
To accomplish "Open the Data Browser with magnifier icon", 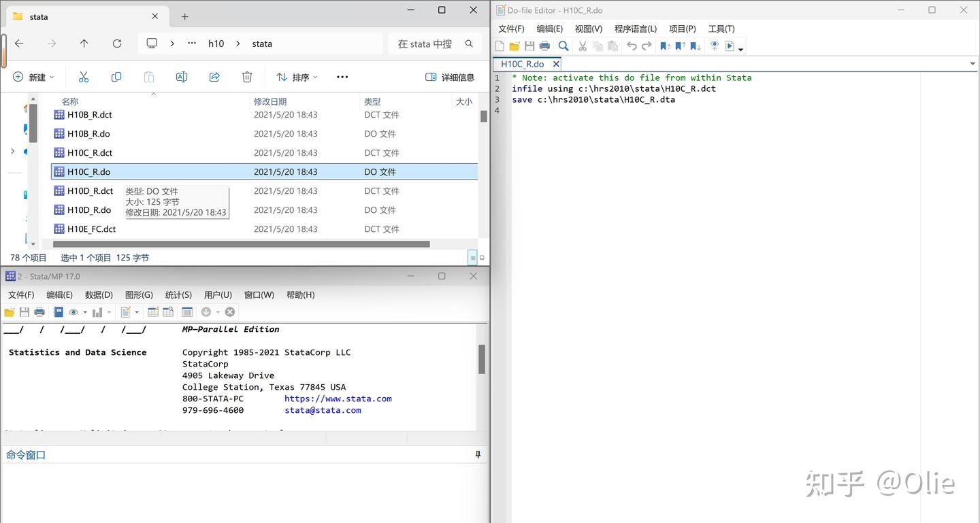I will point(168,312).
